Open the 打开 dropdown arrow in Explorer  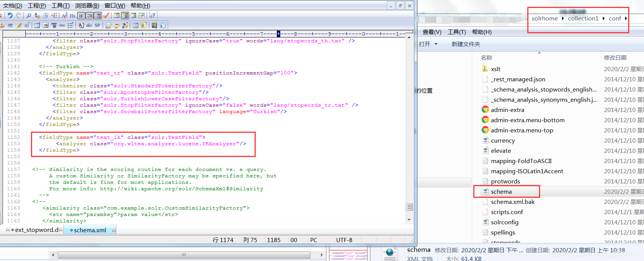click(436, 44)
